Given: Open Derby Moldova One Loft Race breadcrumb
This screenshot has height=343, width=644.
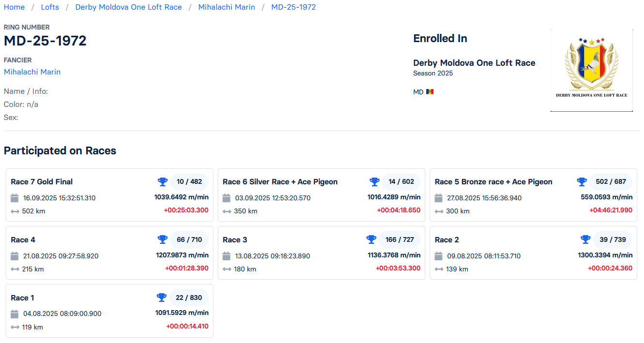Looking at the screenshot, I should 129,7.
